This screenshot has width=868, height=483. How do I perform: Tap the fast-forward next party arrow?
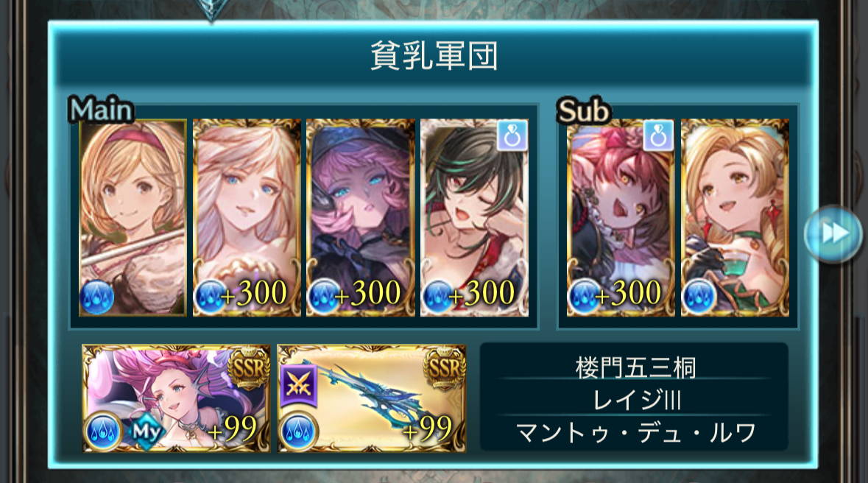coord(833,233)
